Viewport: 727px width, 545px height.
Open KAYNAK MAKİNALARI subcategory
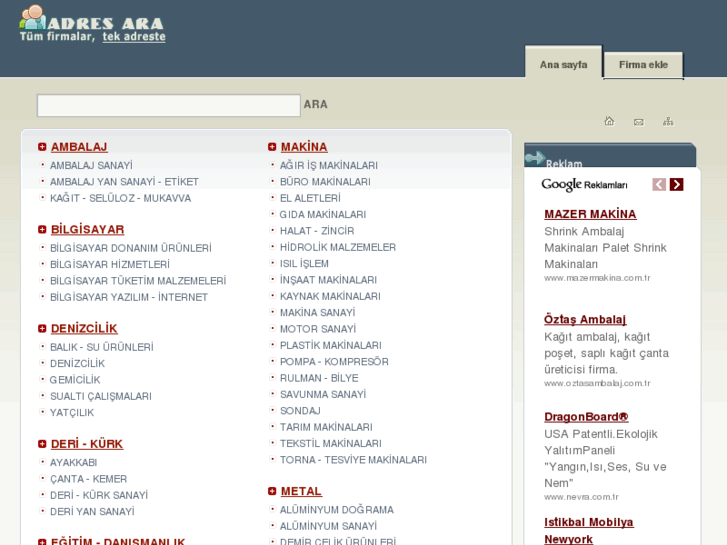point(330,296)
